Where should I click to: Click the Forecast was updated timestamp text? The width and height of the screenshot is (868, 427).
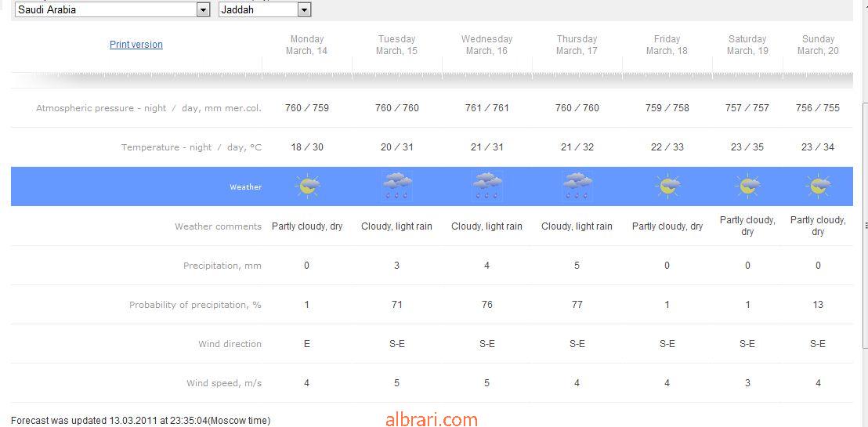(140, 421)
